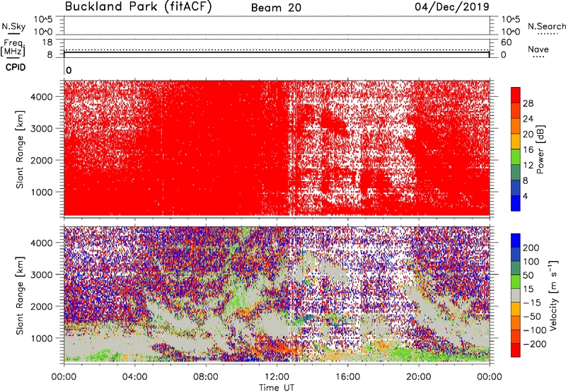
Task: Click the 'Freq. [MHz]' axis label
Action: click(x=13, y=47)
